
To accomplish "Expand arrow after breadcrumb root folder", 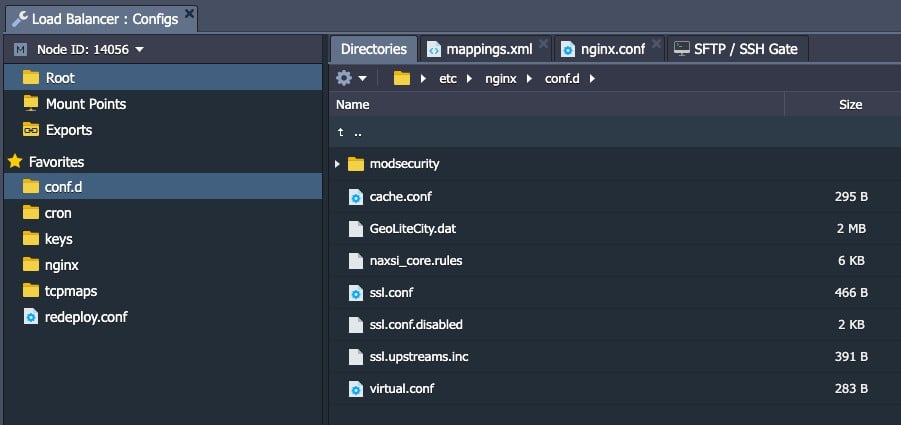I will [x=423, y=79].
